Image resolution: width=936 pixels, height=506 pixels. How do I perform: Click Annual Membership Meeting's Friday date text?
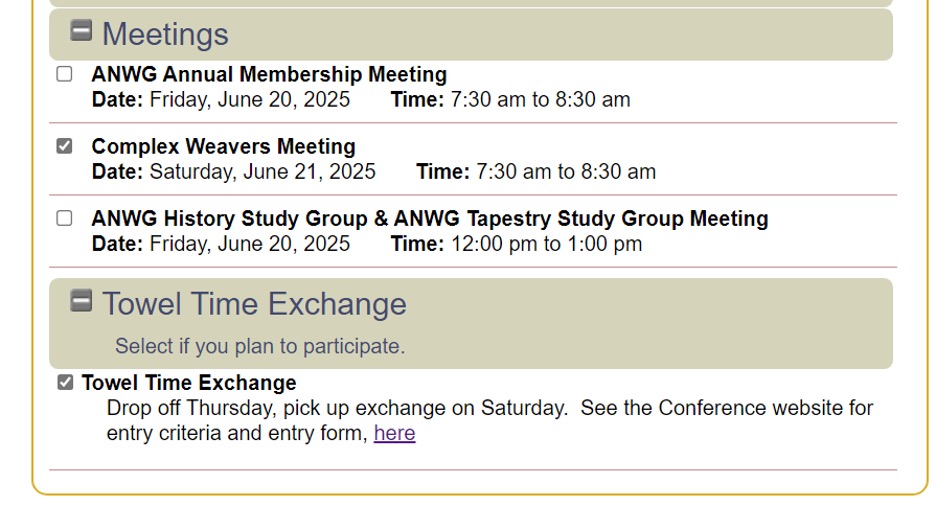coord(249,100)
